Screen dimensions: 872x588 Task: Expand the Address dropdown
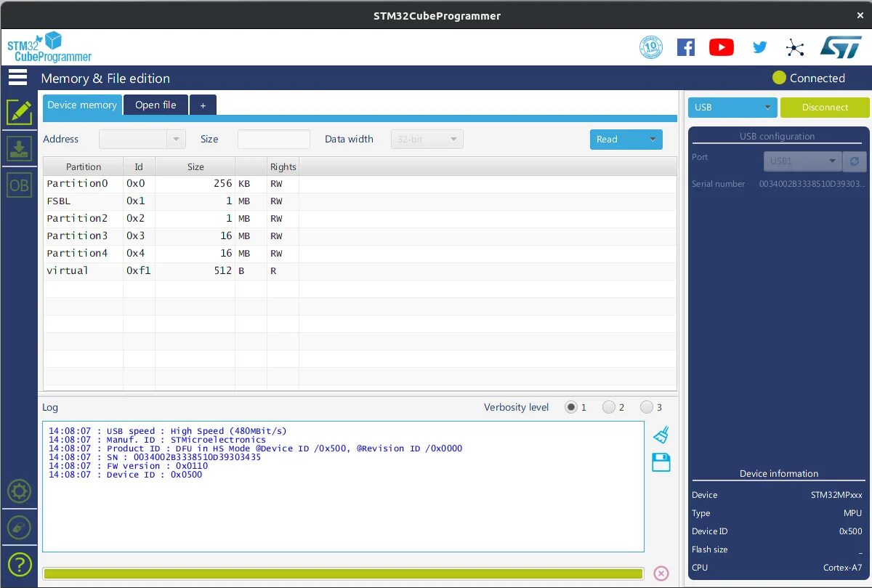tap(176, 140)
